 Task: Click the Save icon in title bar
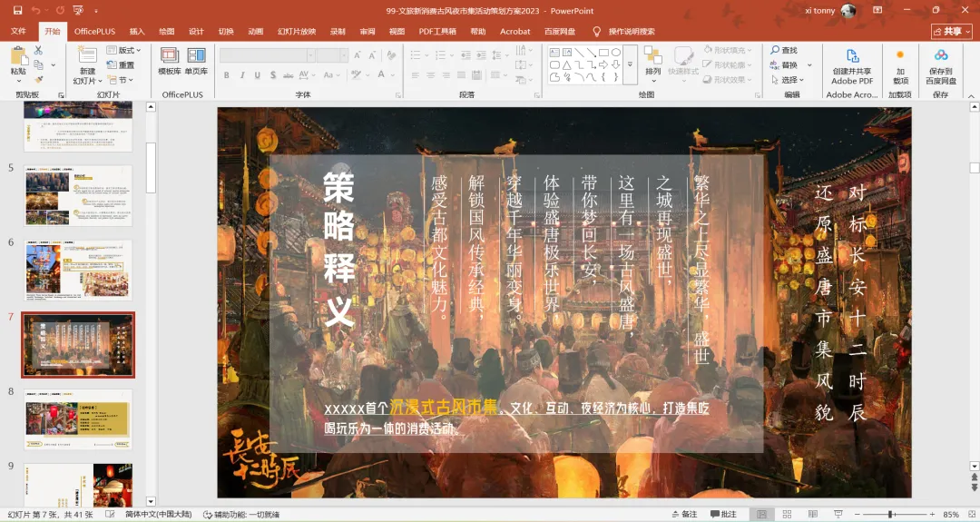17,11
